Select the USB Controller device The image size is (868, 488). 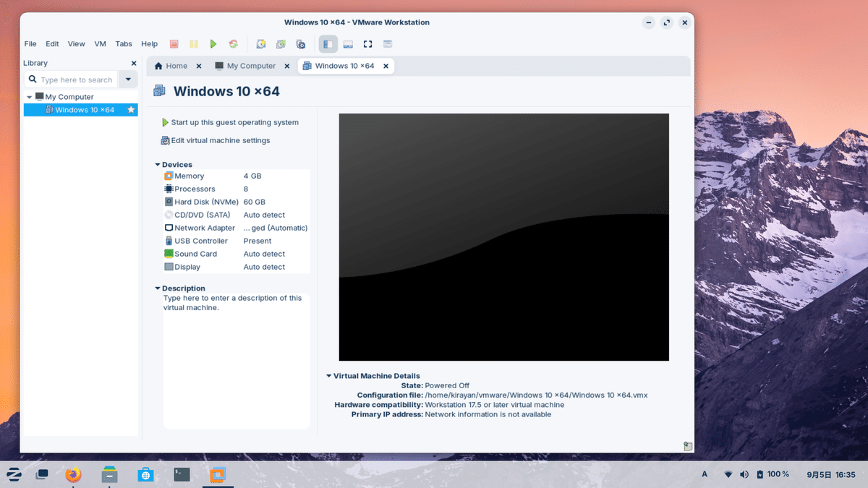(237, 241)
